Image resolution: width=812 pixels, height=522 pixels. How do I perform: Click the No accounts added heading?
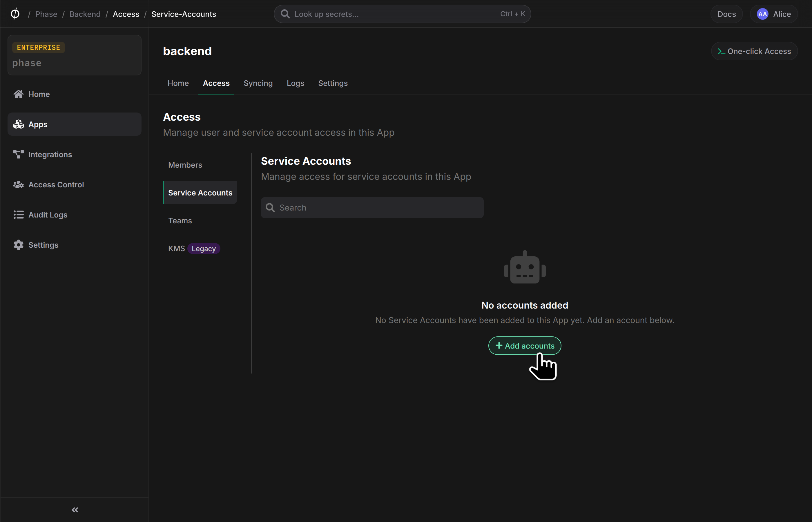click(x=525, y=305)
